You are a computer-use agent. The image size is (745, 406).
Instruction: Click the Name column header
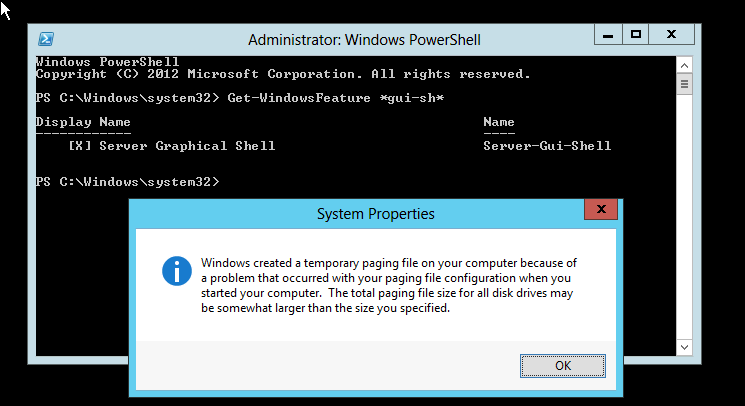coord(499,122)
